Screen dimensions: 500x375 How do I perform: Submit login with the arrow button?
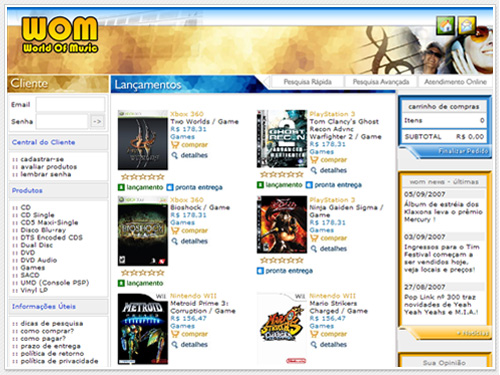point(97,121)
